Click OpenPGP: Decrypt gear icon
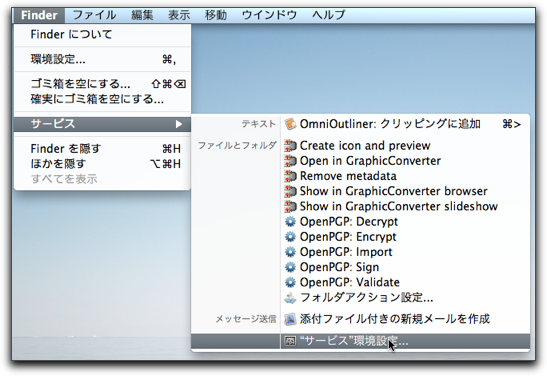547x376 pixels. click(x=290, y=222)
